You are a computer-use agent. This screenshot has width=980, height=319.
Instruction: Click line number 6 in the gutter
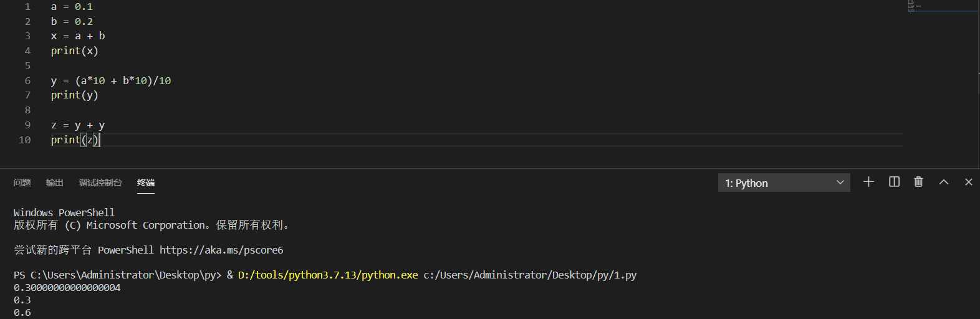(x=27, y=80)
